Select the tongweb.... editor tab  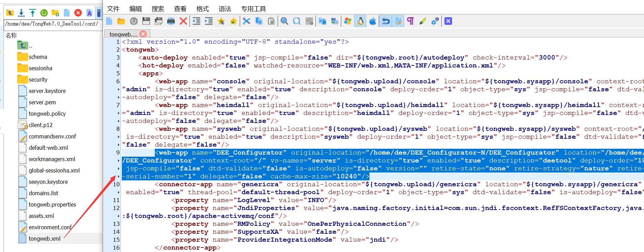coord(123,34)
